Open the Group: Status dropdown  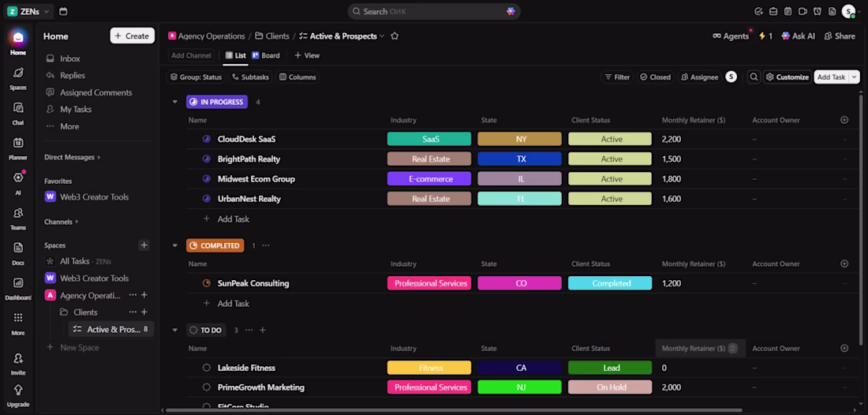[196, 77]
